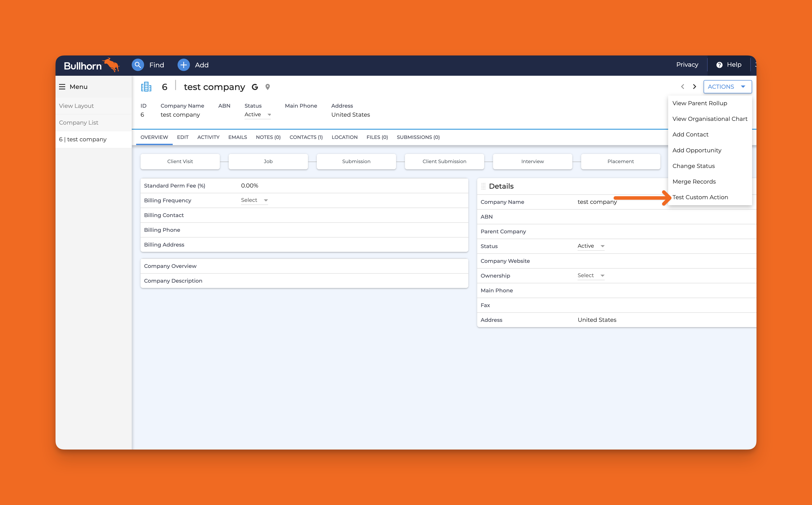Select Test Custom Action menu item
Viewport: 812px width, 505px height.
(x=700, y=197)
